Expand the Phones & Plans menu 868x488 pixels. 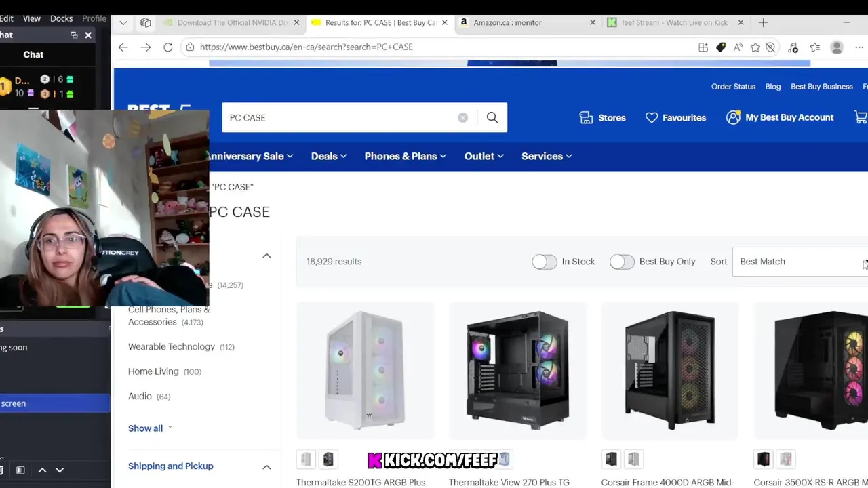[406, 156]
